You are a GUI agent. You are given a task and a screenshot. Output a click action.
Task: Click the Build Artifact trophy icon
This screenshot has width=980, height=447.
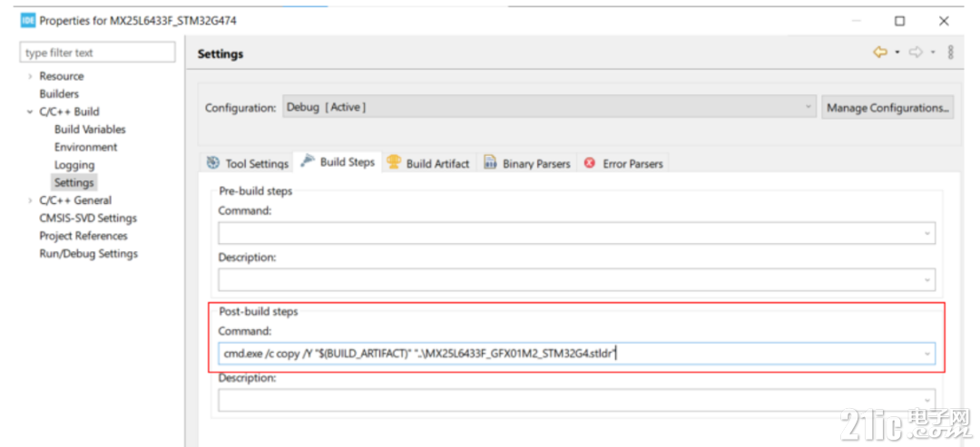click(x=394, y=162)
